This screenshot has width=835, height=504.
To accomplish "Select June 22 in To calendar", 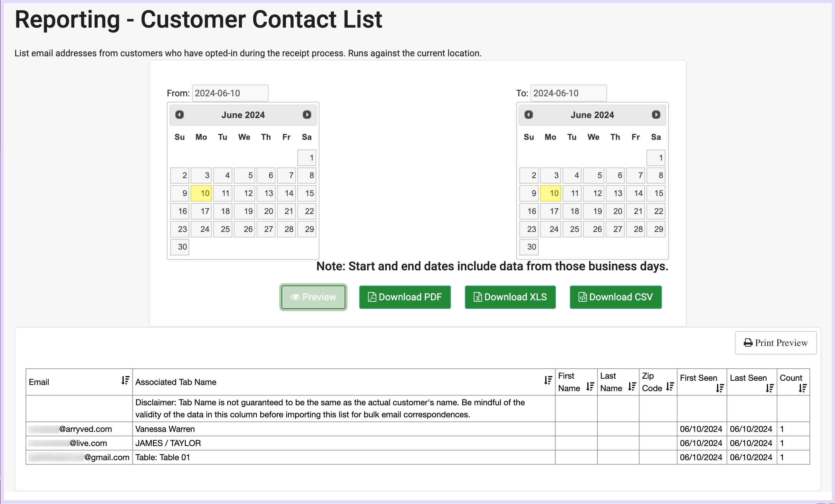I will (x=656, y=211).
